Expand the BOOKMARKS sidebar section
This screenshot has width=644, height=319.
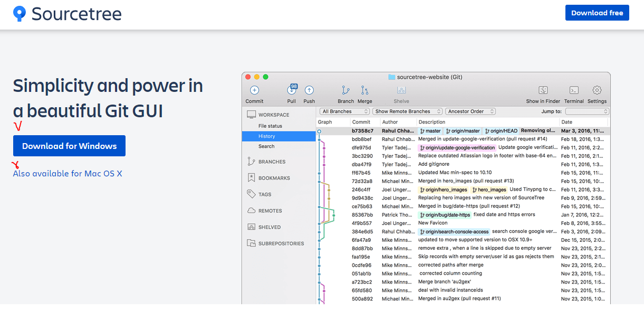274,179
